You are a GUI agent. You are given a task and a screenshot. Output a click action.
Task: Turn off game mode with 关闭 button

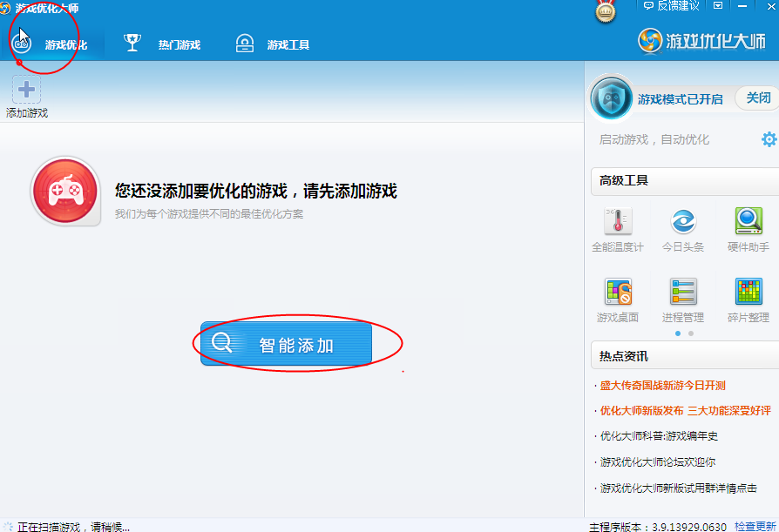click(758, 98)
